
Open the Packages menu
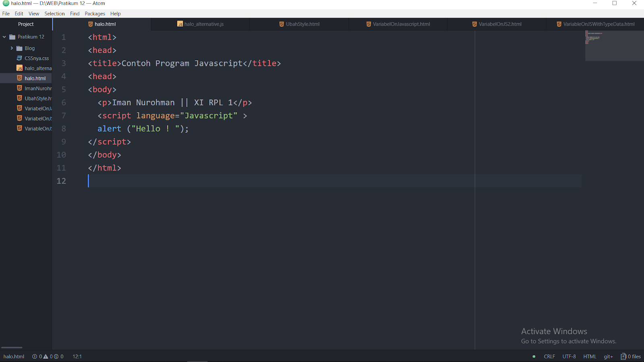click(95, 13)
